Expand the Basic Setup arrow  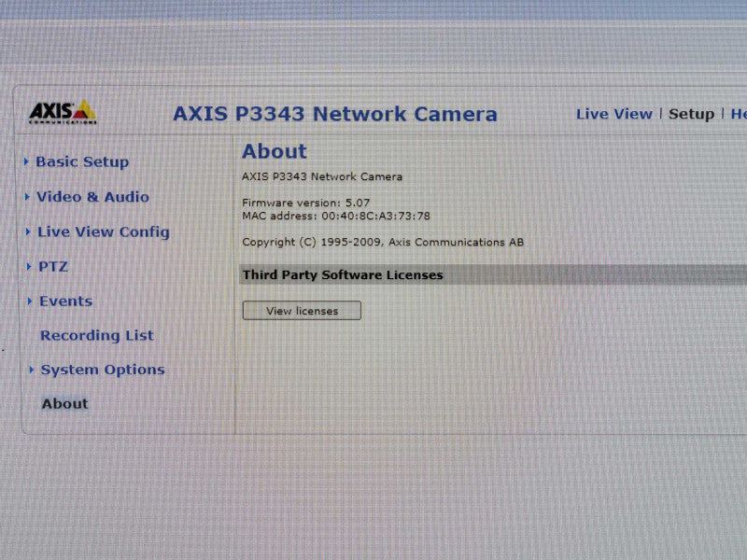(x=26, y=161)
